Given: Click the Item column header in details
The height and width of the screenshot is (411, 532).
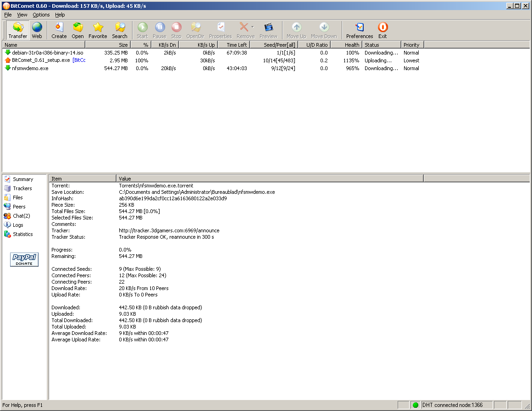Looking at the screenshot, I should (83, 178).
